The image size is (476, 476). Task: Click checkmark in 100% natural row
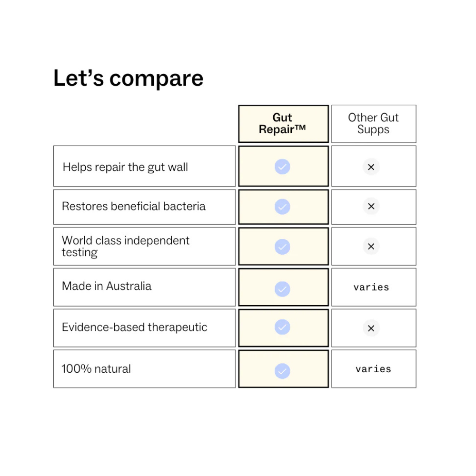pos(282,371)
